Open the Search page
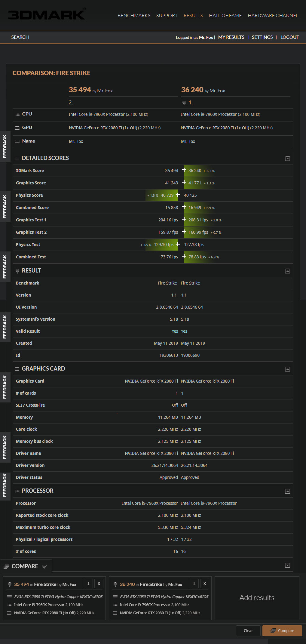This screenshot has height=644, width=306. pos(20,37)
